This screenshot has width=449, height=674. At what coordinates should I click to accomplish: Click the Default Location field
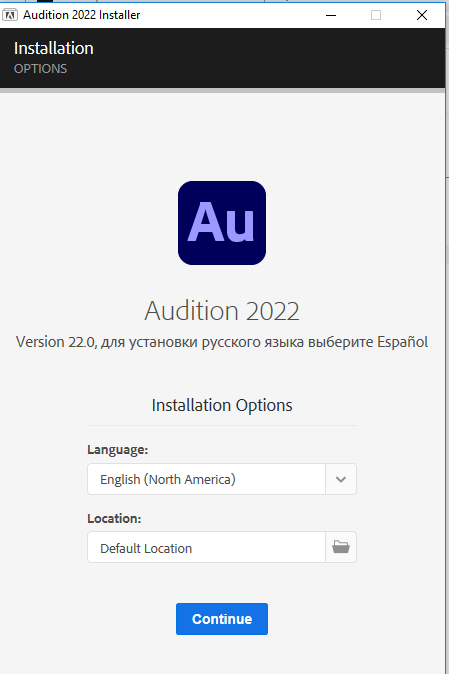pyautogui.click(x=206, y=547)
